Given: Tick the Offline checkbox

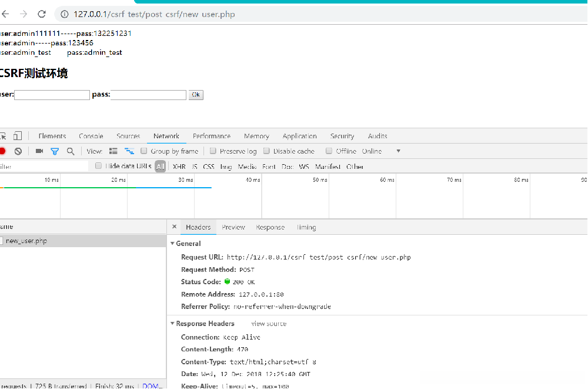Looking at the screenshot, I should (329, 151).
